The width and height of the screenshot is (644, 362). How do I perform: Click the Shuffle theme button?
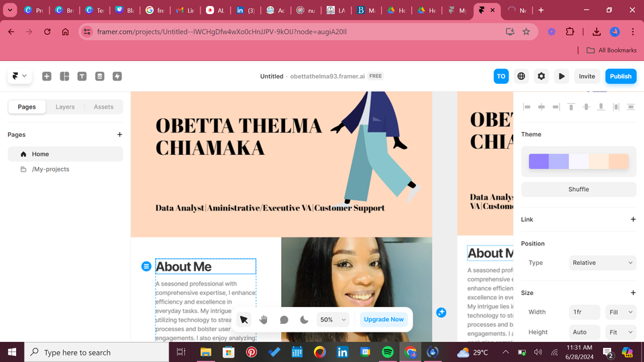click(x=578, y=189)
